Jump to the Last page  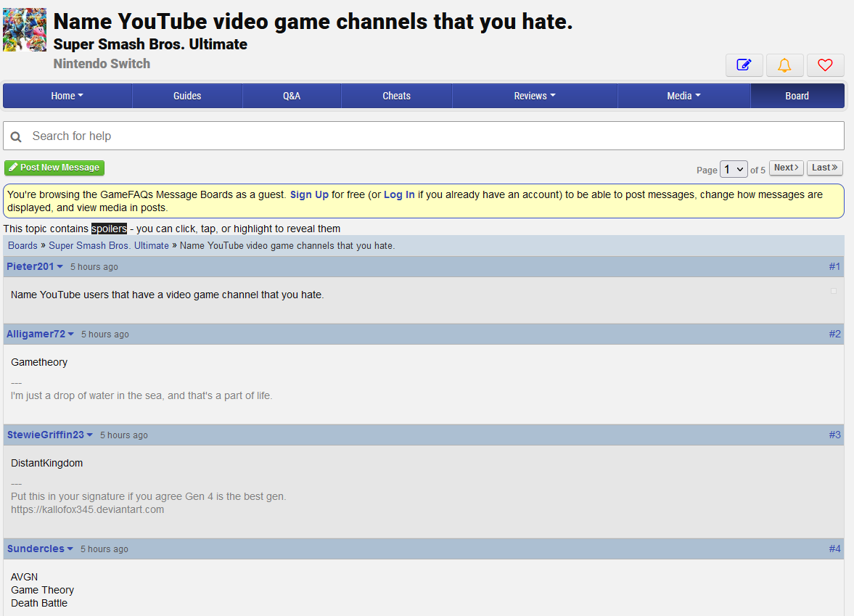824,168
